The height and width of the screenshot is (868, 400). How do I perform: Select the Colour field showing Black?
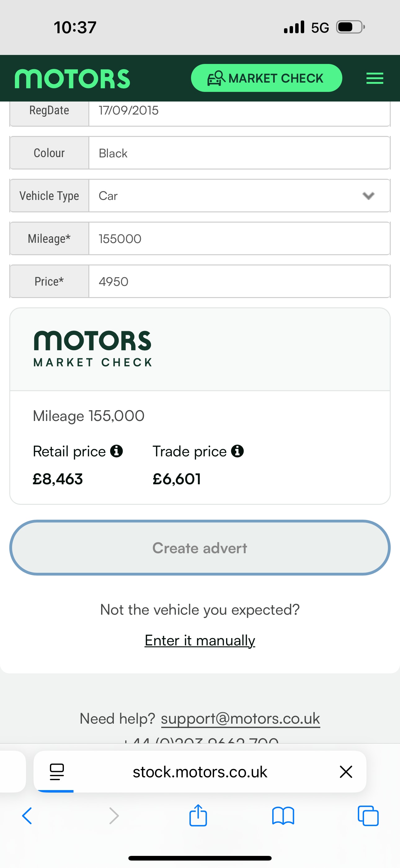click(x=239, y=153)
